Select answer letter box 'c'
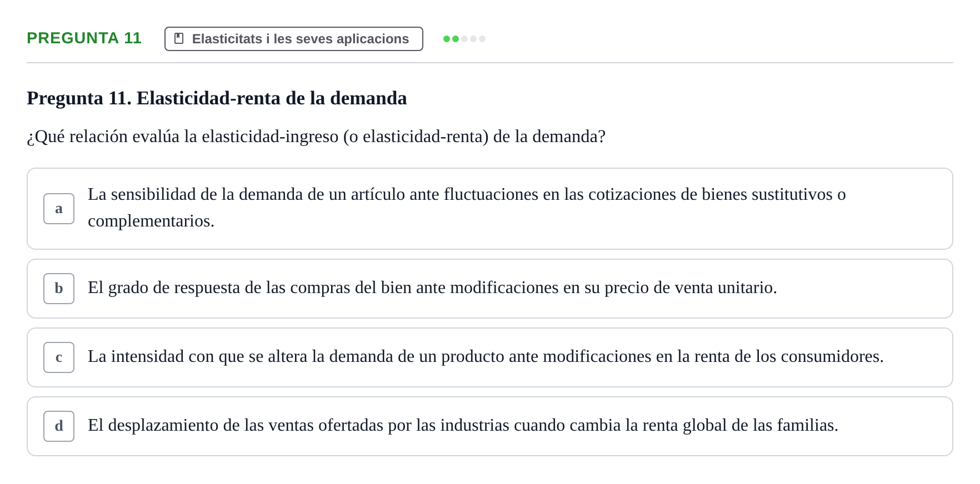The image size is (980, 484). click(59, 357)
